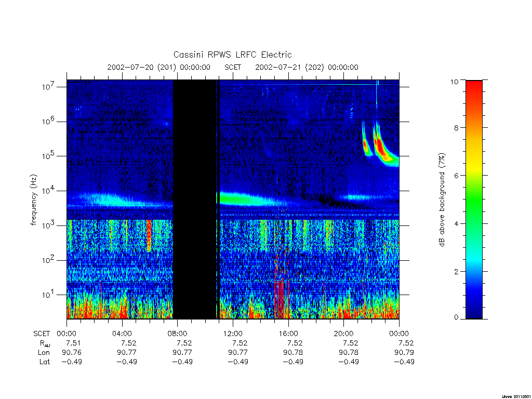Click the longitude value "90.76"
This screenshot has height=399, width=532.
tap(72, 353)
